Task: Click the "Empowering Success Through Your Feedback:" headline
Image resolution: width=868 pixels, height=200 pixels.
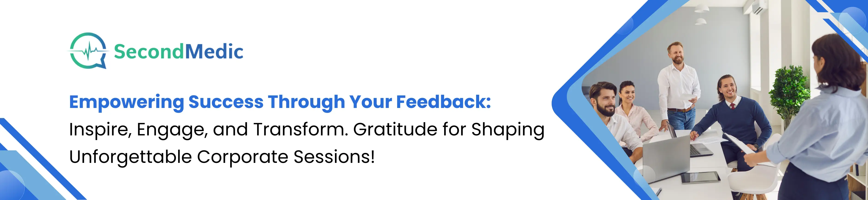Action: 280,102
